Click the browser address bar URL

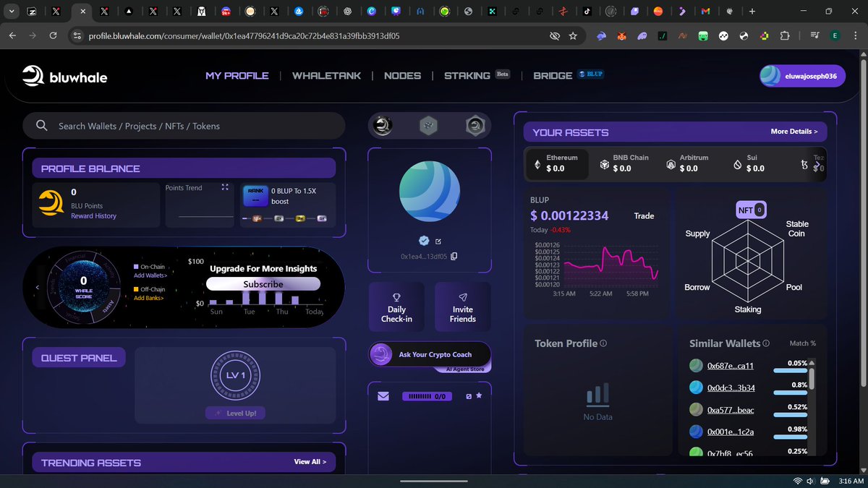point(244,35)
